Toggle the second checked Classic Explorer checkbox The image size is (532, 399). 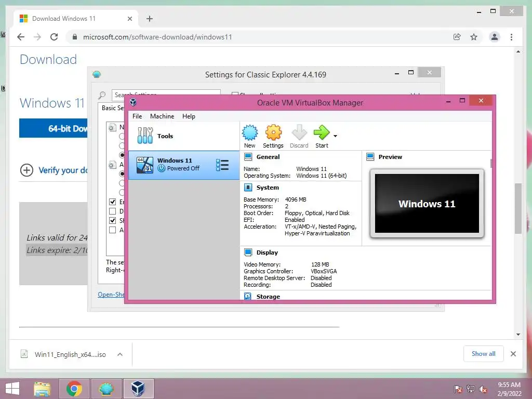(x=113, y=220)
